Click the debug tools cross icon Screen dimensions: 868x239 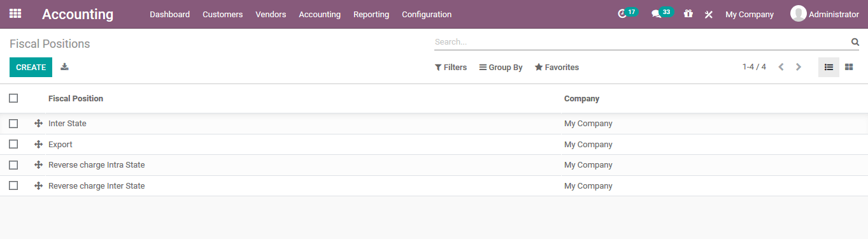point(709,14)
